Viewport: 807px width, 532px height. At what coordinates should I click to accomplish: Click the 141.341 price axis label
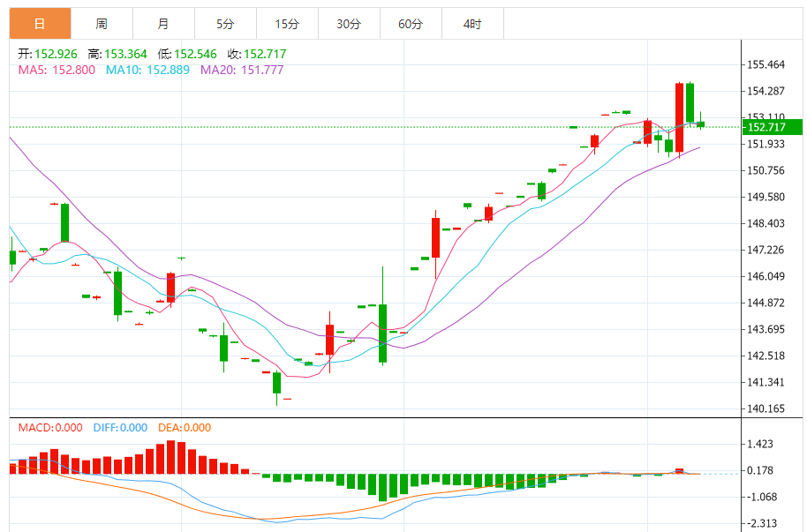pos(766,382)
